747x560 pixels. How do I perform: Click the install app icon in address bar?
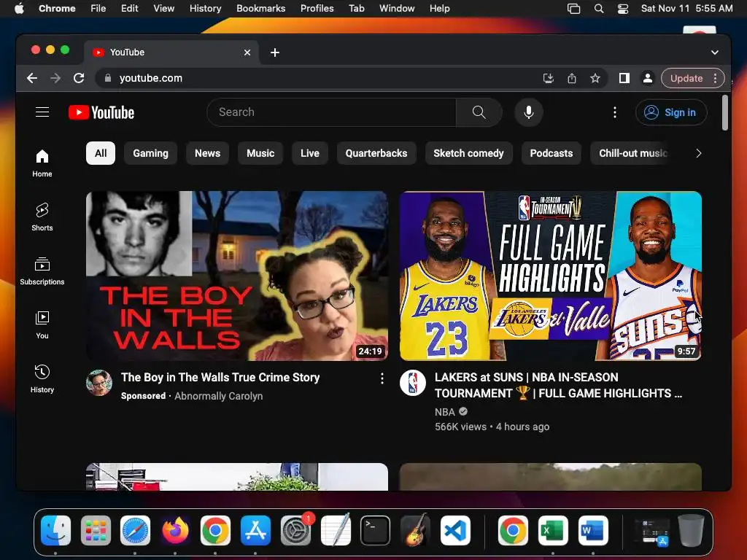pyautogui.click(x=549, y=78)
